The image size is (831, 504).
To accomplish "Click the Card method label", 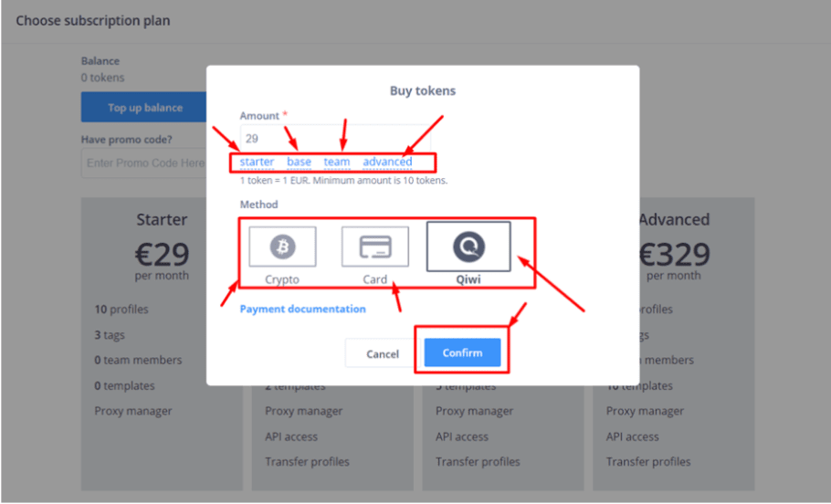I will pyautogui.click(x=375, y=279).
